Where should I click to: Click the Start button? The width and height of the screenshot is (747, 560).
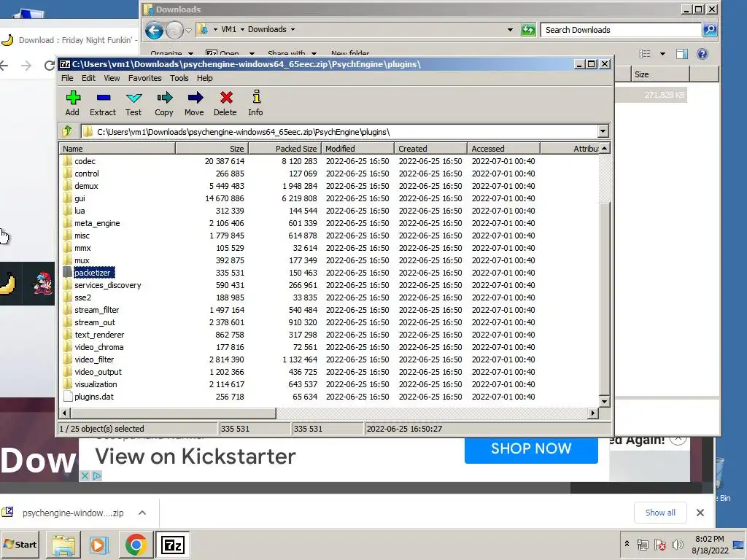[x=20, y=544]
